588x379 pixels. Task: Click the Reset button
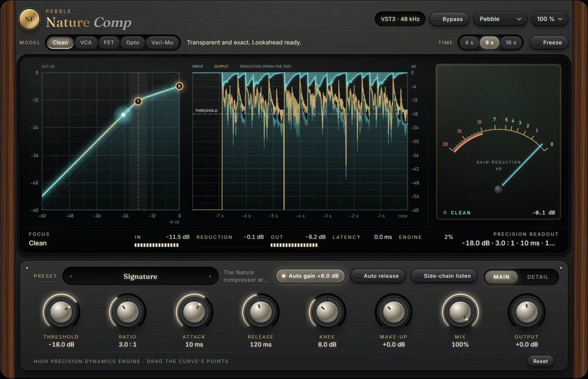(540, 361)
